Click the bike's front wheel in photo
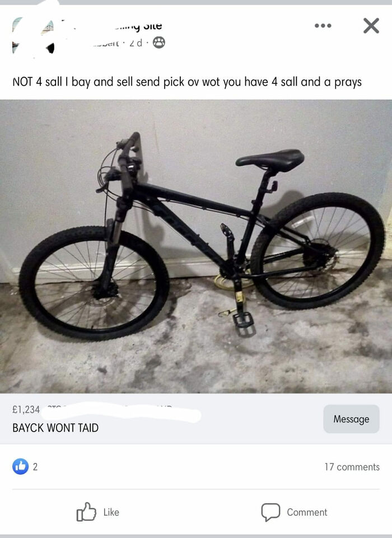392x538 pixels. click(94, 283)
